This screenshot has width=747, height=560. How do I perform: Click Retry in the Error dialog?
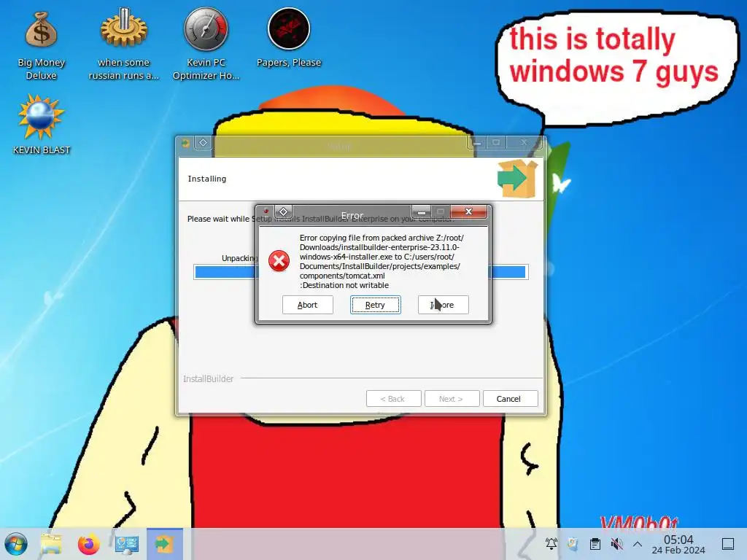click(x=375, y=305)
